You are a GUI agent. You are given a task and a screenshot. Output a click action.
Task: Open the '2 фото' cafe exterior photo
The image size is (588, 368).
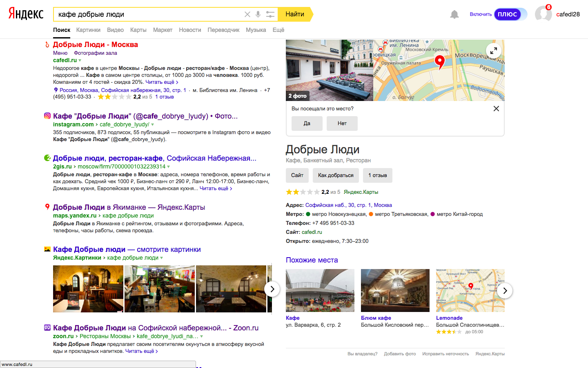[329, 70]
